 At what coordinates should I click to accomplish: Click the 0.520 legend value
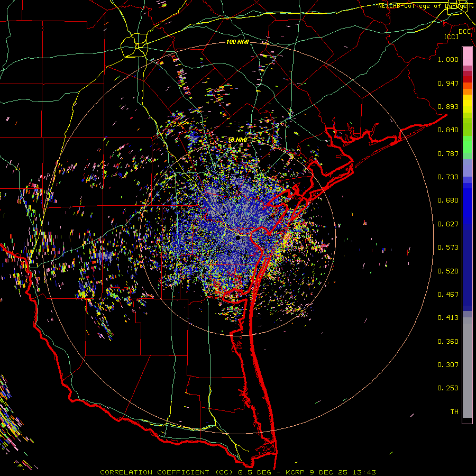click(448, 271)
